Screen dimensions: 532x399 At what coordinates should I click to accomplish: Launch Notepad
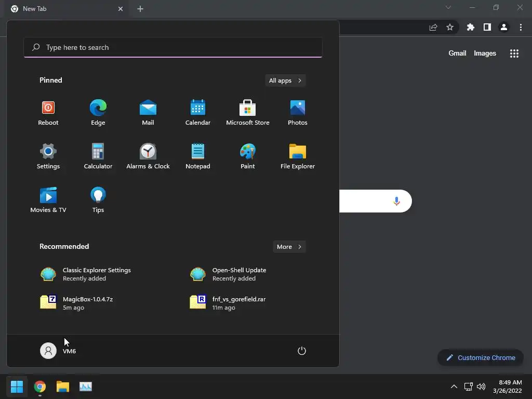tap(198, 156)
